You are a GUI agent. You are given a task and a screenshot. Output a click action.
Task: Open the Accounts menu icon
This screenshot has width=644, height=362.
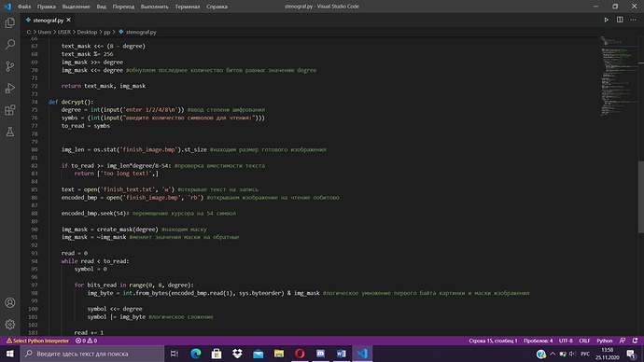coord(10,303)
